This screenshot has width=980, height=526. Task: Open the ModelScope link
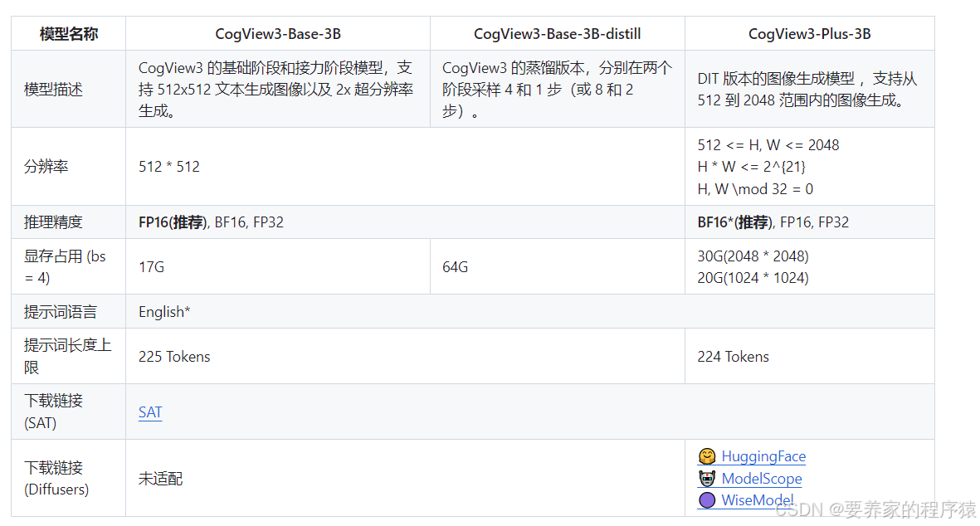(761, 479)
